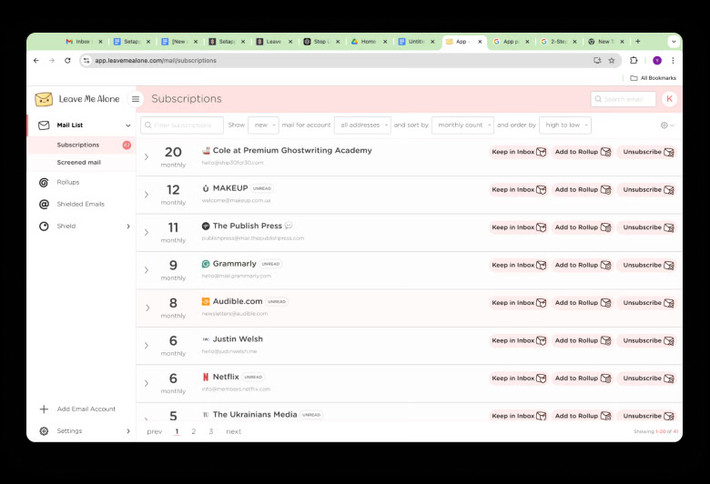Viewport: 710px width, 484px height.
Task: Open the user avatar K
Action: coord(669,99)
